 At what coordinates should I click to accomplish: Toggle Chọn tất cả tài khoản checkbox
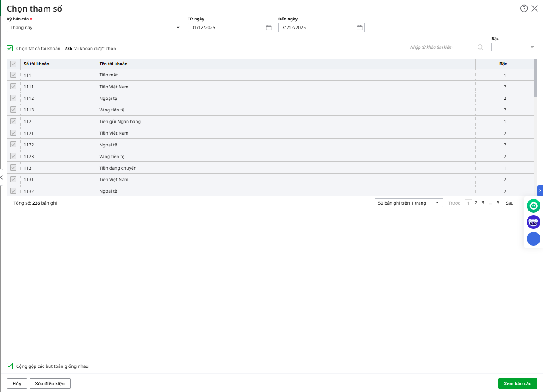pos(10,48)
